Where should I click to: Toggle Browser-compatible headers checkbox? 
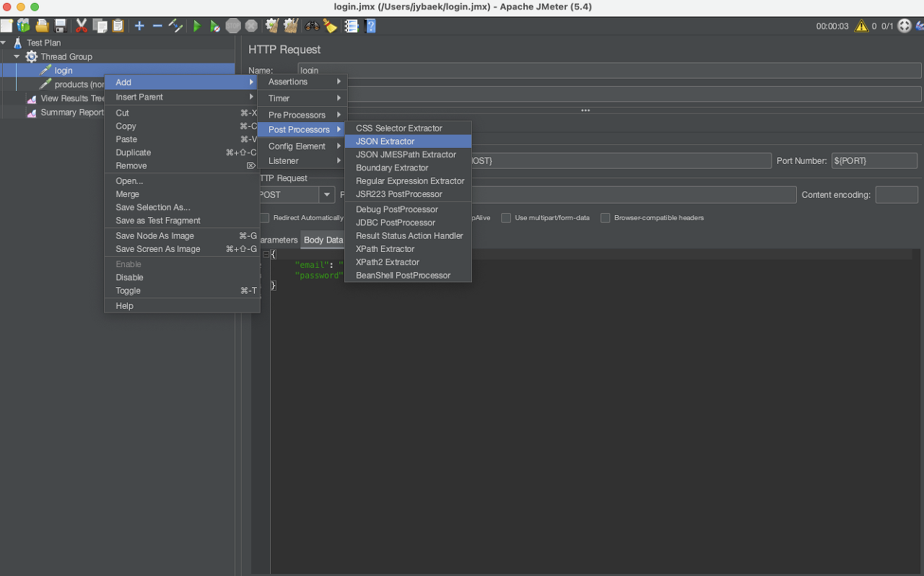point(606,218)
